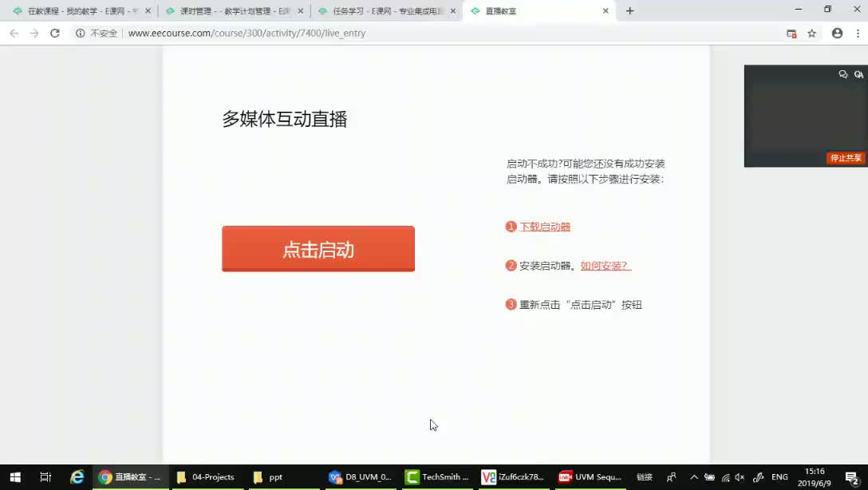Open Task View on the taskbar

[45, 476]
